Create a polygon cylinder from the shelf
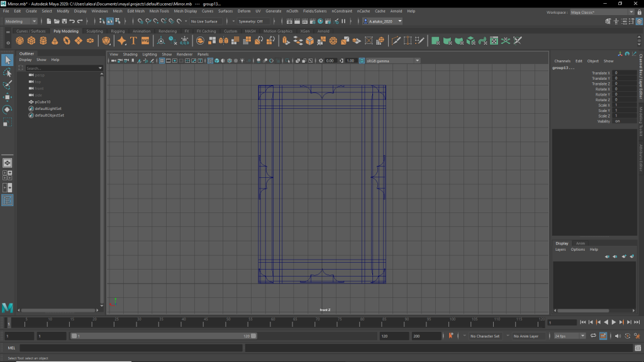Screen dimensions: 644x362 (43, 41)
